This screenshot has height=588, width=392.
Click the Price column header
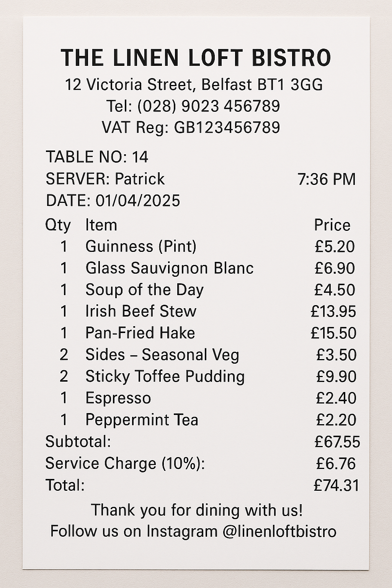pyautogui.click(x=332, y=225)
